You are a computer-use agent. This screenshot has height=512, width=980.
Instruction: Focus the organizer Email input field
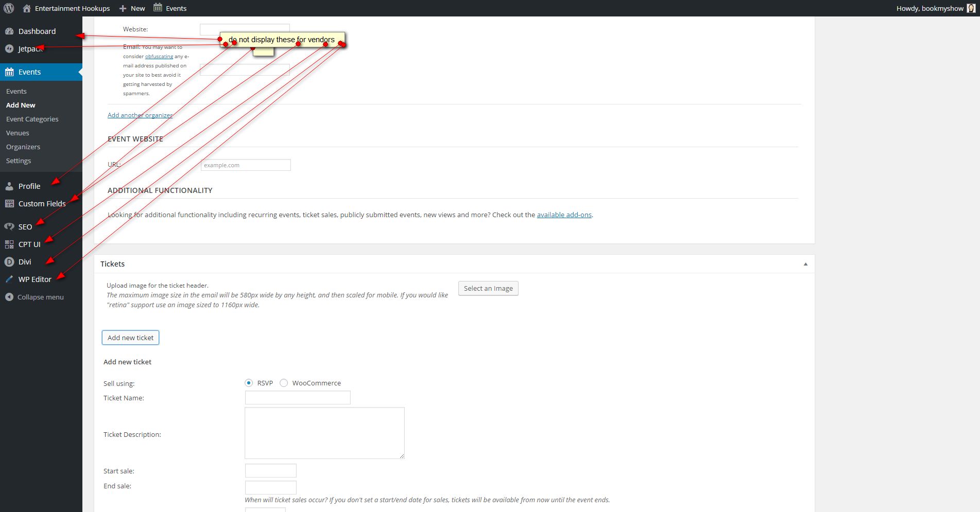click(245, 69)
